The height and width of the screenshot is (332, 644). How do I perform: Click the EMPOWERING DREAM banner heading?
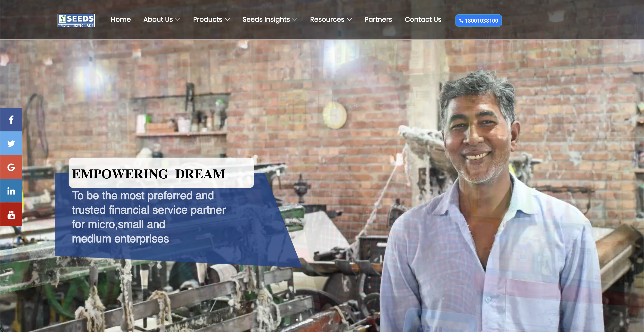pos(148,174)
